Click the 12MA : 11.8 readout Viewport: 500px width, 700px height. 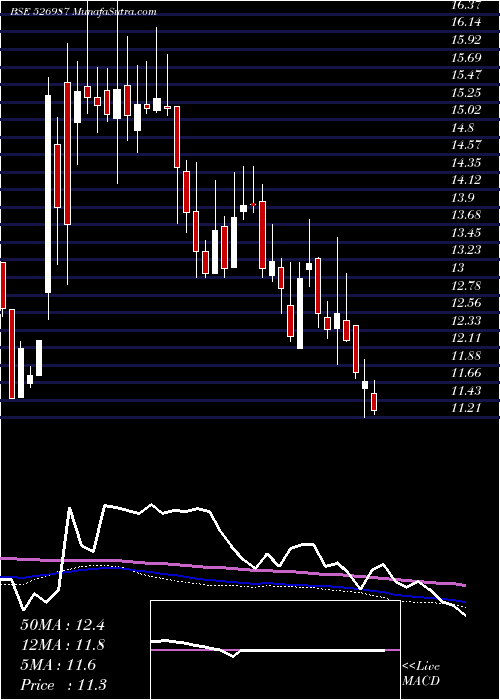click(62, 645)
